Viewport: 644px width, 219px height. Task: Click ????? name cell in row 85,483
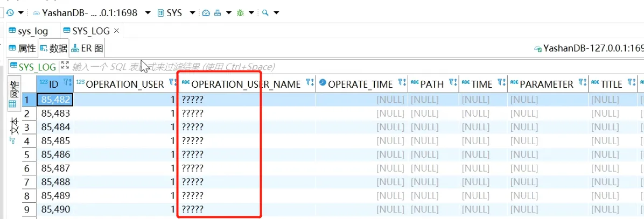(x=247, y=113)
